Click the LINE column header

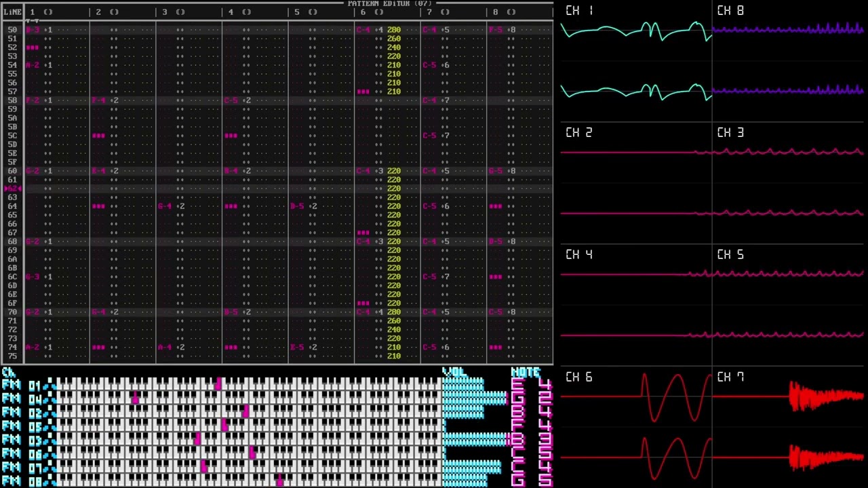pyautogui.click(x=12, y=12)
